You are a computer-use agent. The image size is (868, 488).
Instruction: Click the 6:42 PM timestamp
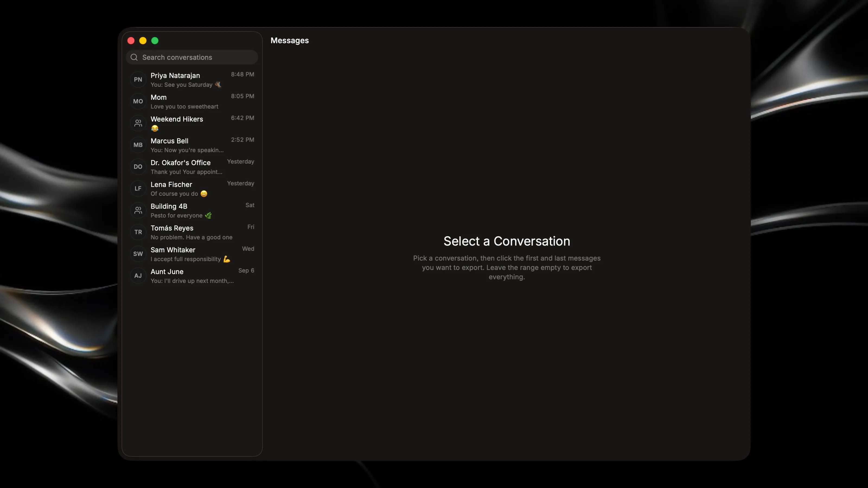point(242,118)
